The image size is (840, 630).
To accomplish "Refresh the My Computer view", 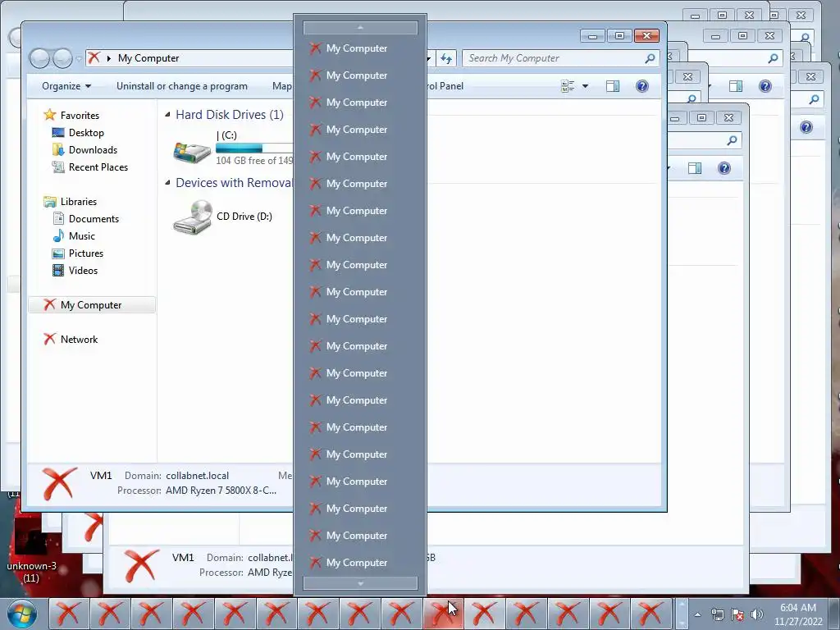I will coord(446,58).
